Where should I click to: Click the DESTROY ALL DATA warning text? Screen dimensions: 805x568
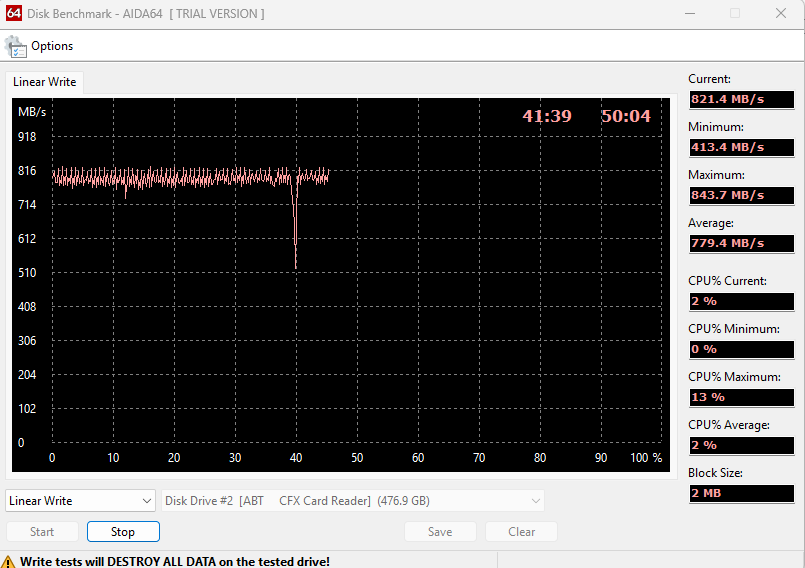coord(175,561)
